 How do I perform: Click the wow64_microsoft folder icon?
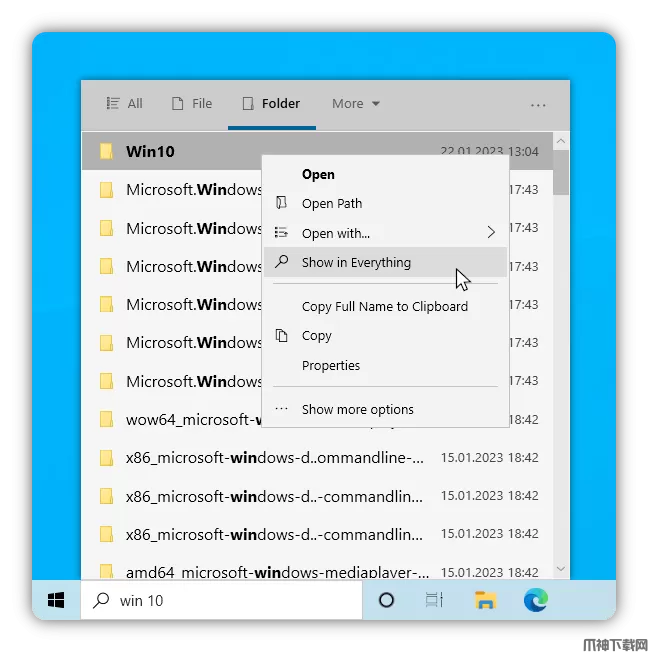106,420
